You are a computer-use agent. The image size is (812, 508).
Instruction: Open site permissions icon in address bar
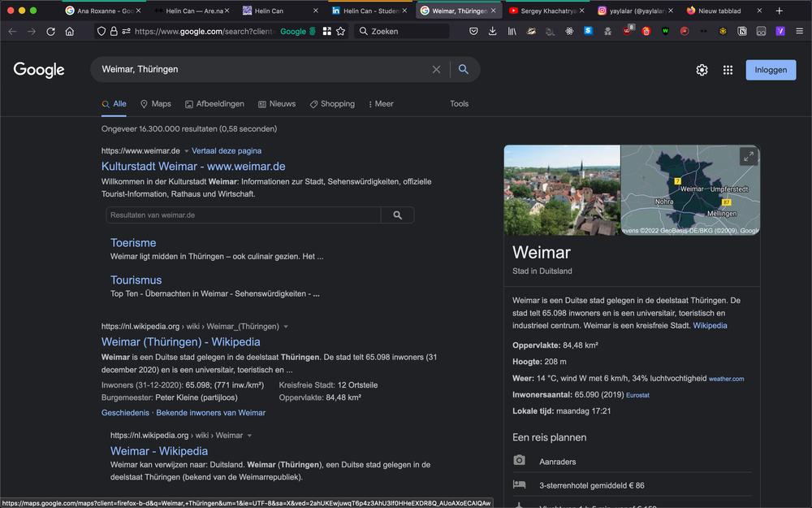coord(127,32)
